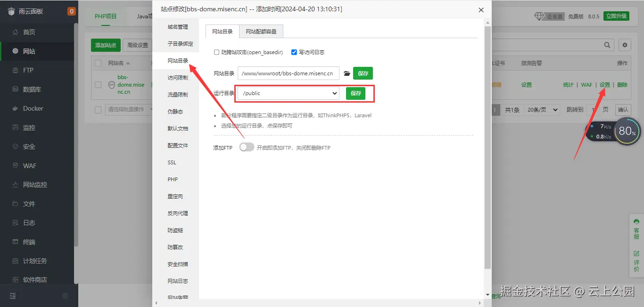Open 网站日志 in dialog menu
Image resolution: width=644 pixels, height=307 pixels.
(x=178, y=281)
